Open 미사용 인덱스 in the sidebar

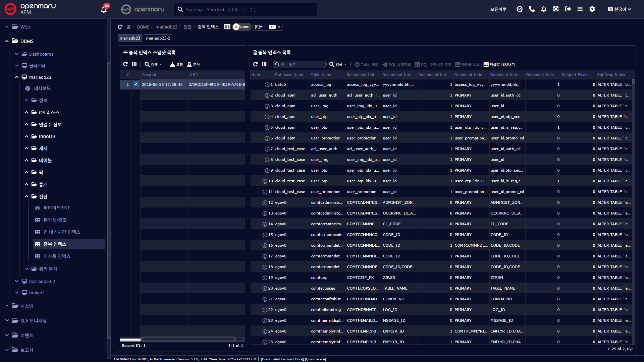(57, 256)
